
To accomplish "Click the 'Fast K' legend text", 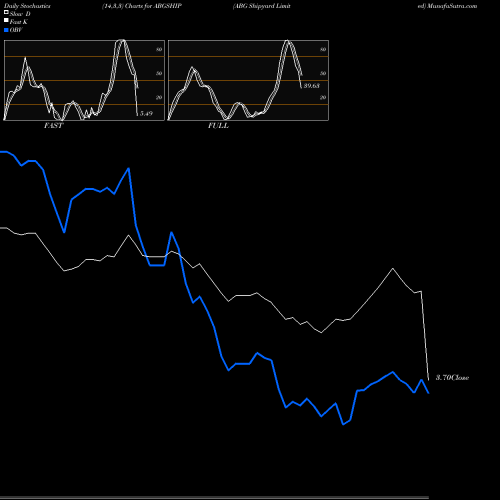I will [19, 22].
